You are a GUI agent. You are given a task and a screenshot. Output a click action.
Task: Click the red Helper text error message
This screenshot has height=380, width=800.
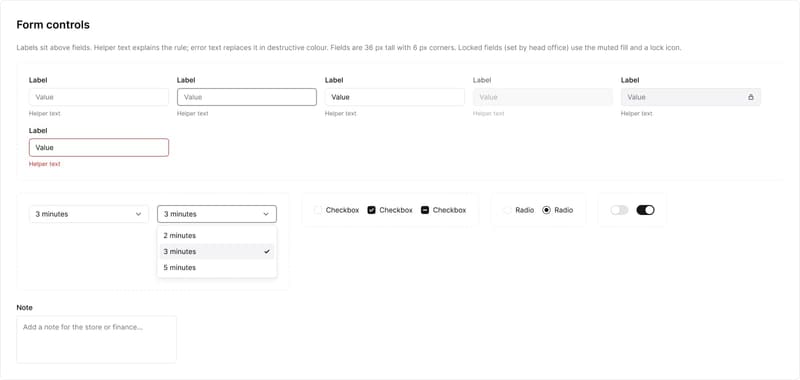click(x=44, y=164)
